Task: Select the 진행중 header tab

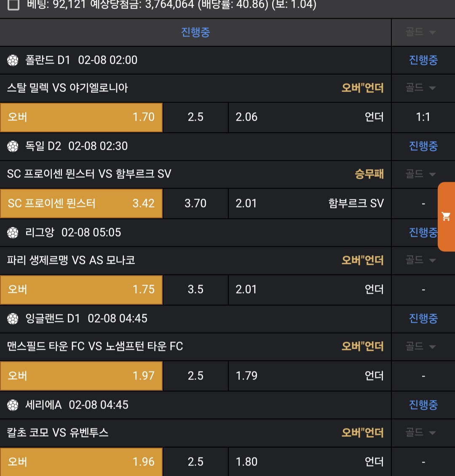Action: pos(195,32)
